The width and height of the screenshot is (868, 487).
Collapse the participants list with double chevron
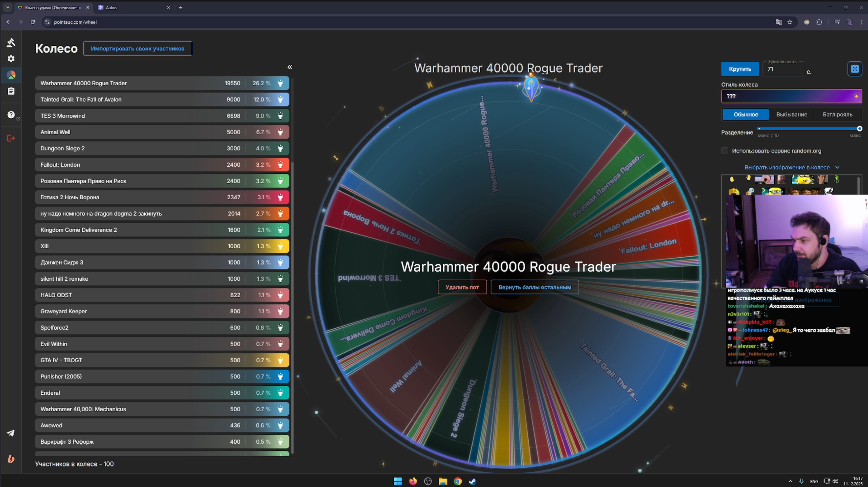[289, 67]
